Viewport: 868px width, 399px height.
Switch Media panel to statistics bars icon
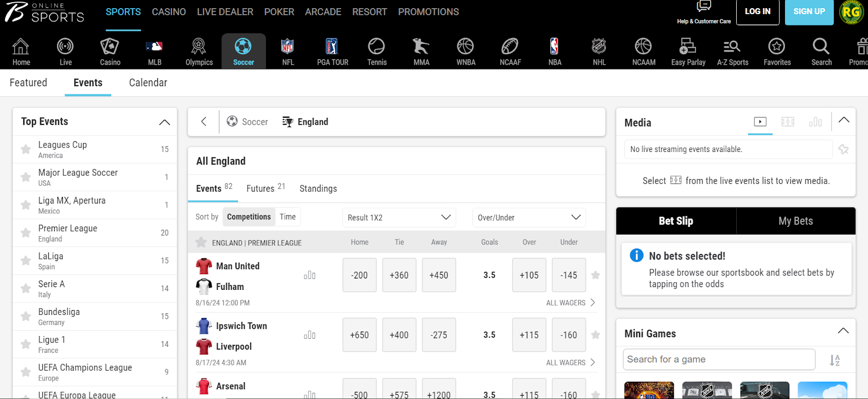815,122
